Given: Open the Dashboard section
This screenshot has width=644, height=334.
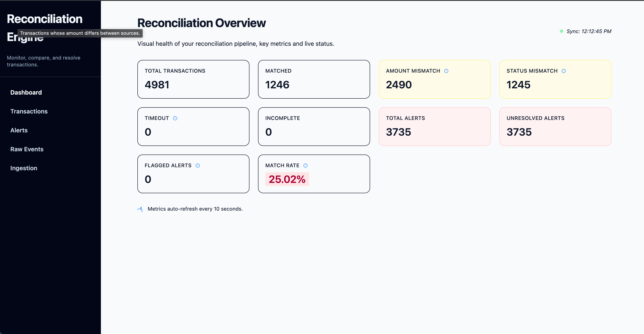Looking at the screenshot, I should click(x=26, y=92).
